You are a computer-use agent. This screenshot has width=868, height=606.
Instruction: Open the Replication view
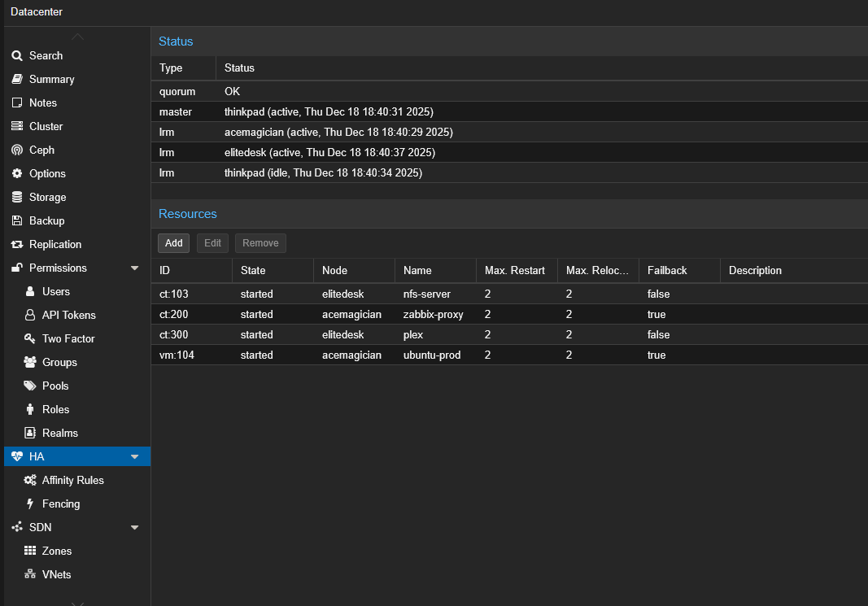pyautogui.click(x=55, y=244)
